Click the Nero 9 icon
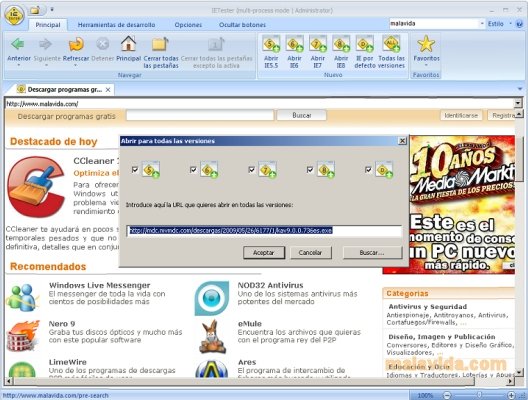Screen dimensions: 528x400 click(23, 336)
